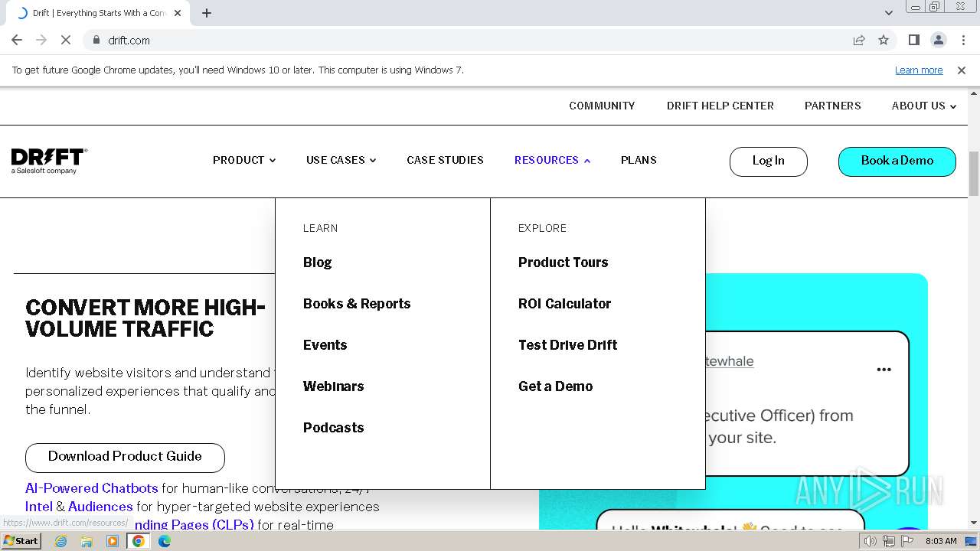
Task: Bookmark this tab with star icon
Action: click(884, 40)
